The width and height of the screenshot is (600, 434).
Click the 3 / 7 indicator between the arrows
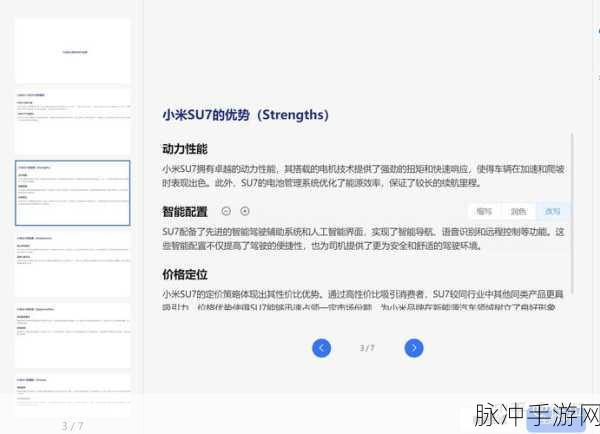[367, 348]
